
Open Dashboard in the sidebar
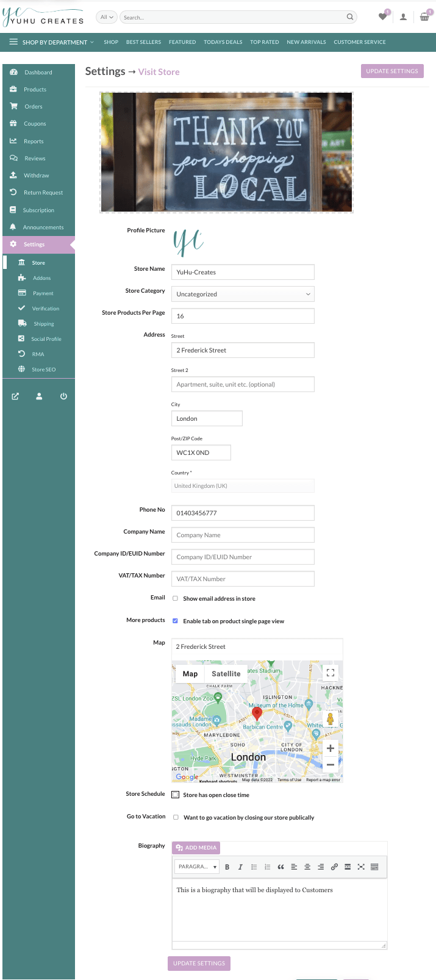(38, 72)
